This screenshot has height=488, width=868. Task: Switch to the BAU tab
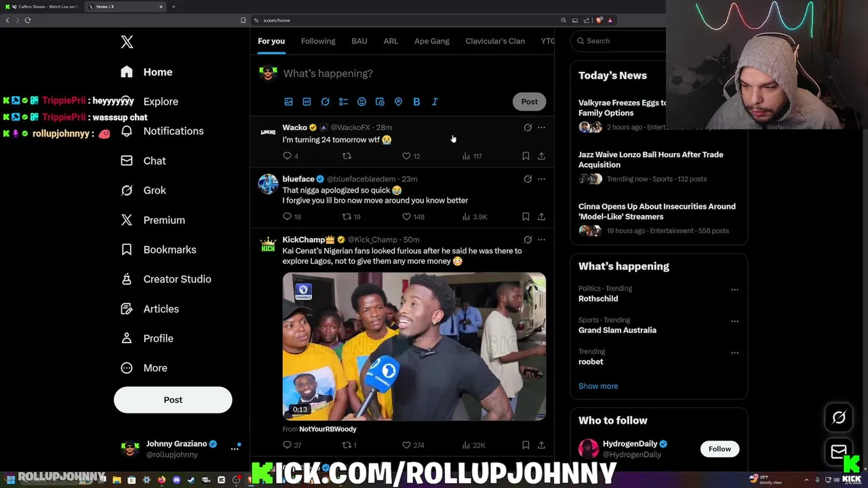[359, 41]
